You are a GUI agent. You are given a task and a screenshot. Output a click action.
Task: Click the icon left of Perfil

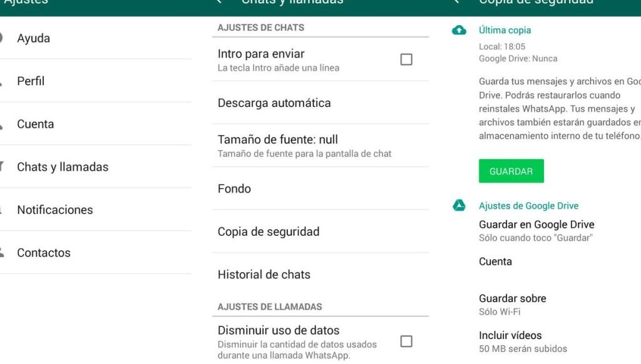2,81
